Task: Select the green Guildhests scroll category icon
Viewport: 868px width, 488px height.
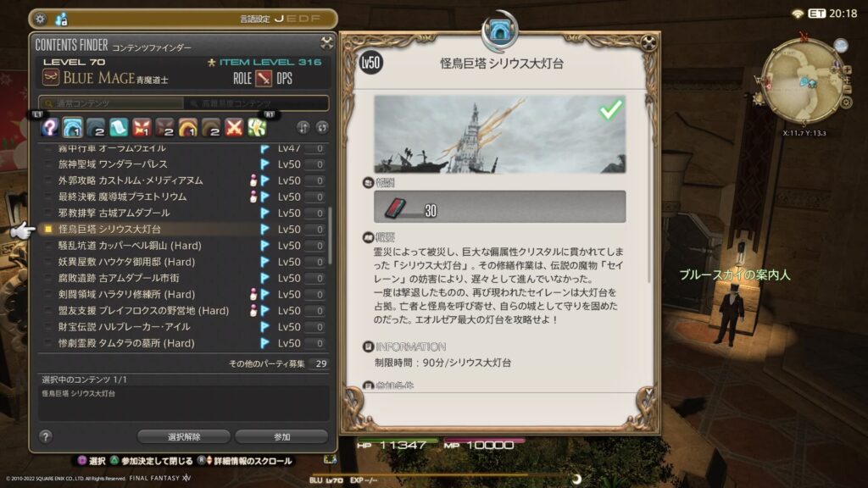Action: tap(119, 128)
